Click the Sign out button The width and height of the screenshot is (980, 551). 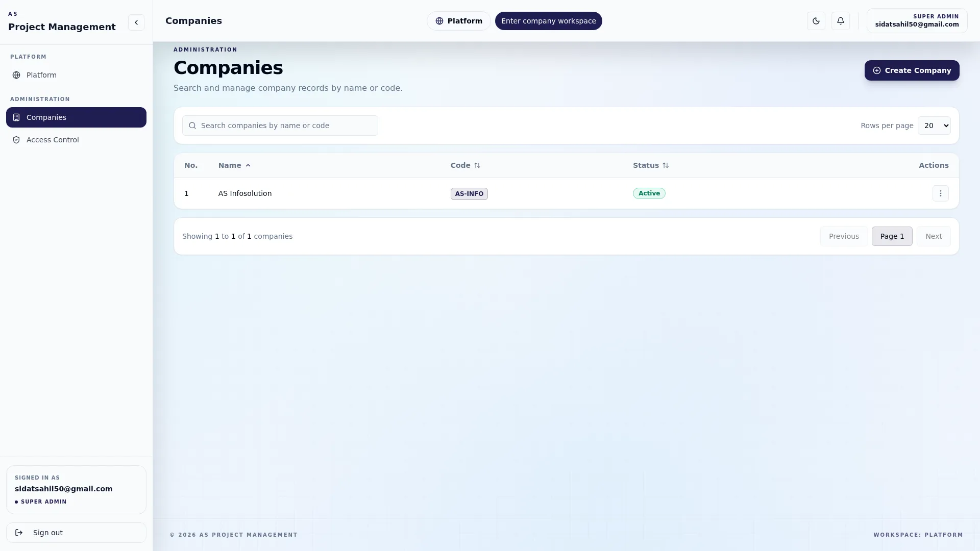point(76,533)
